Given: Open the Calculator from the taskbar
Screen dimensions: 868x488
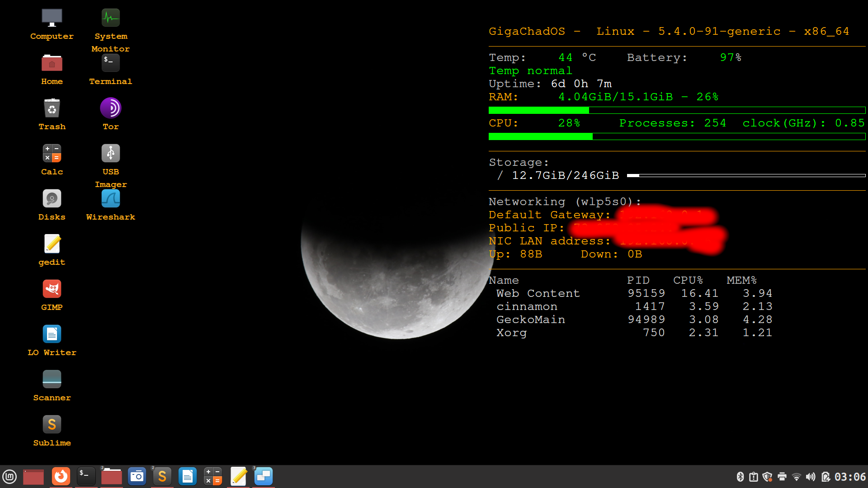Looking at the screenshot, I should (213, 476).
